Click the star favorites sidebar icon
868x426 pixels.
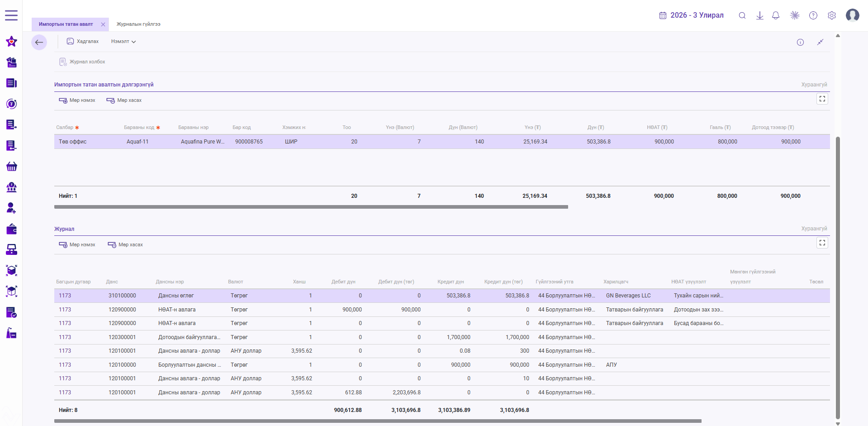[x=12, y=42]
